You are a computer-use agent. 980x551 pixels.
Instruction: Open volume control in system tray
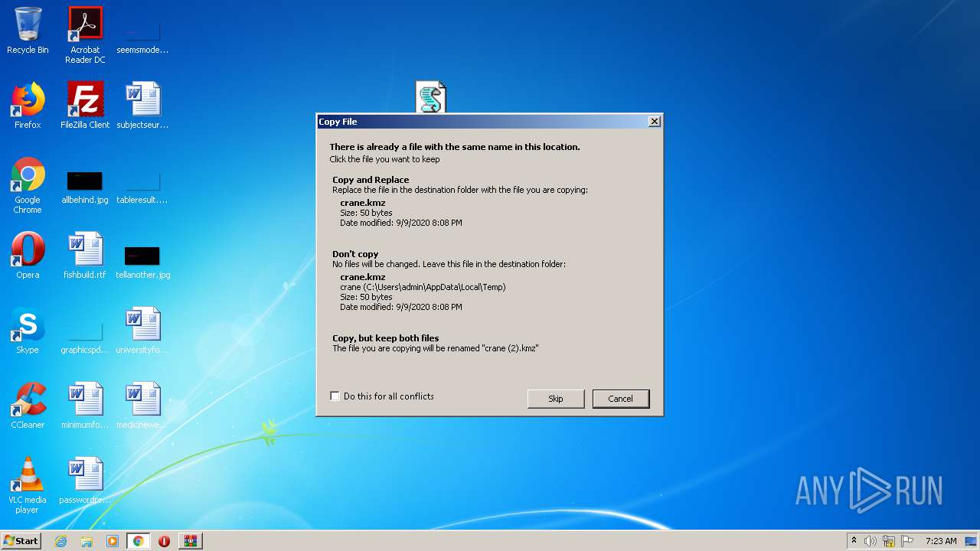coord(871,541)
